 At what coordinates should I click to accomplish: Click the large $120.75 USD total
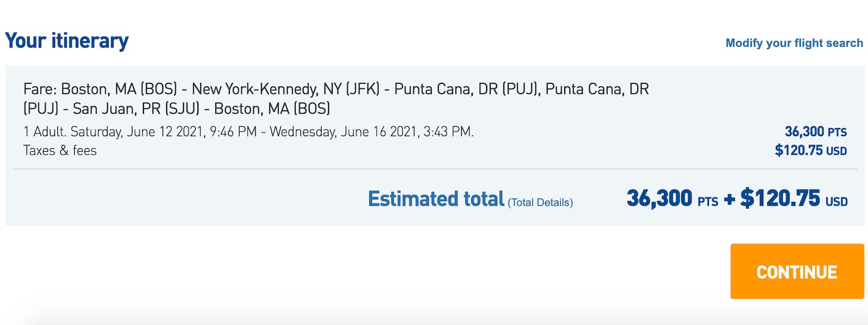(x=793, y=199)
